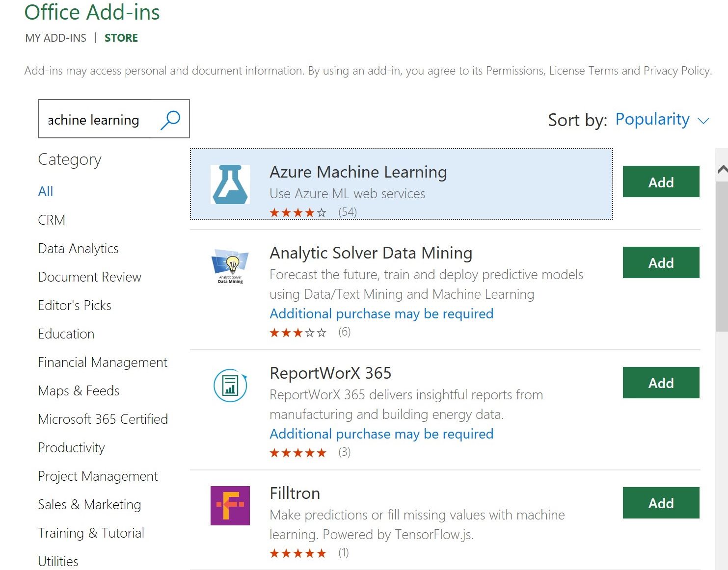The height and width of the screenshot is (570, 728).
Task: Click the review count beside Azure Machine Learning
Action: tap(349, 212)
